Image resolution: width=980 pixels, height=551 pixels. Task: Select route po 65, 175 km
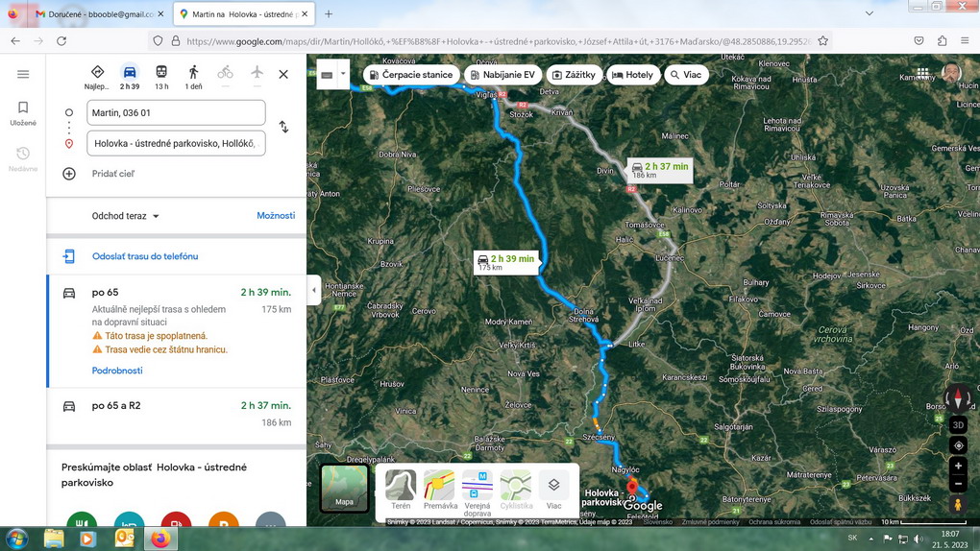tap(178, 331)
